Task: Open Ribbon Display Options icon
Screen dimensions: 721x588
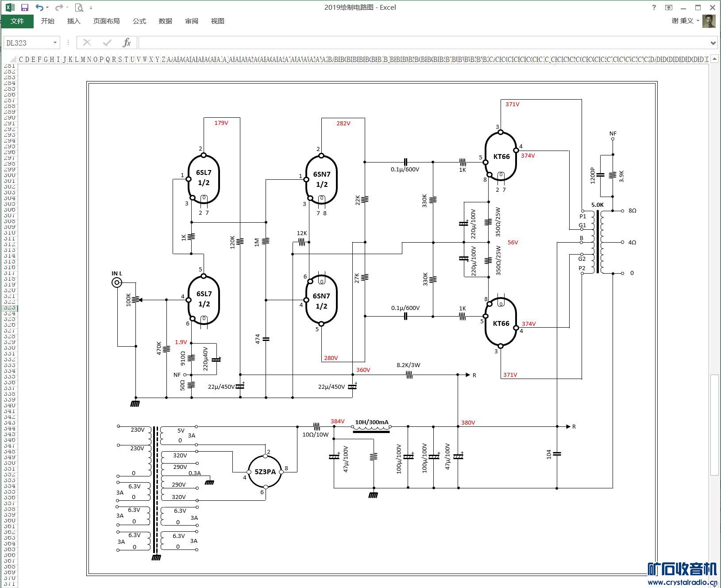Action: coord(669,8)
